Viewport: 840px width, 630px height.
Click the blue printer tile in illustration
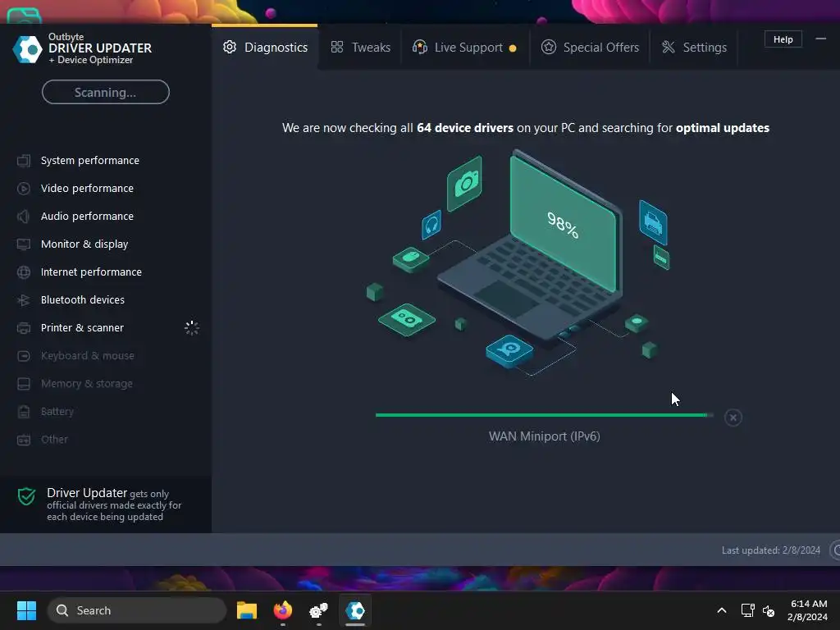653,222
